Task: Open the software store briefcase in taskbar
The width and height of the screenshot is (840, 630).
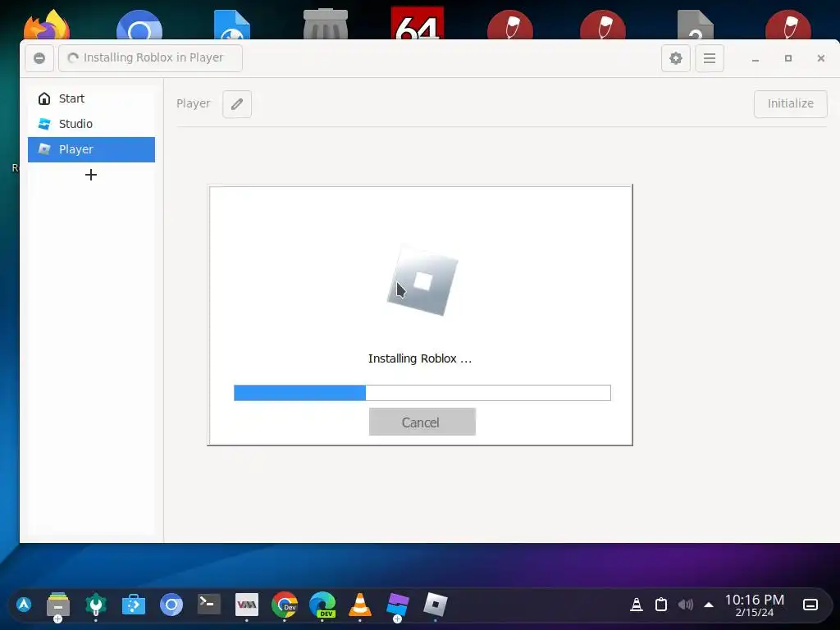Action: 134,605
